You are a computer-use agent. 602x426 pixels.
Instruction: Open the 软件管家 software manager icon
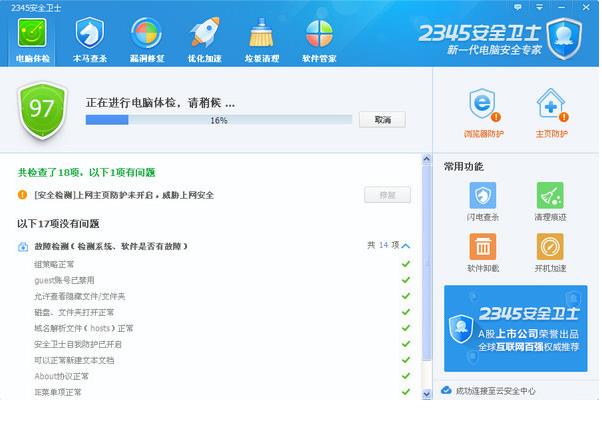[319, 39]
